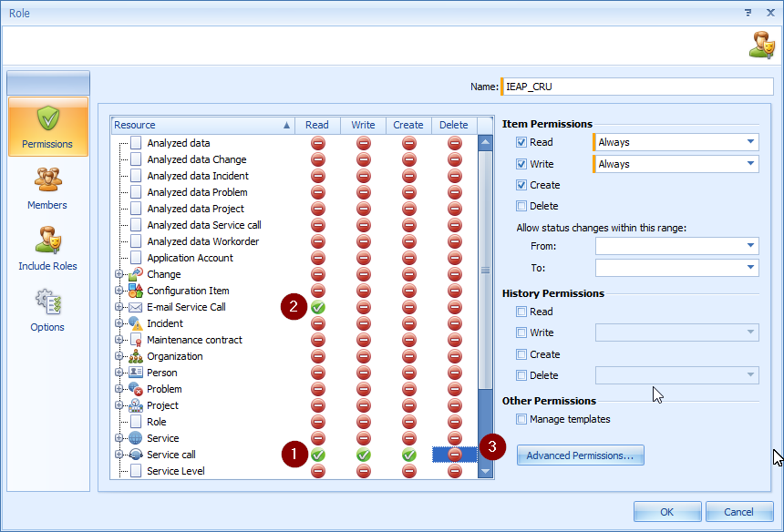This screenshot has width=784, height=532.
Task: Uncheck the Item Permissions Read checkbox
Action: click(521, 142)
